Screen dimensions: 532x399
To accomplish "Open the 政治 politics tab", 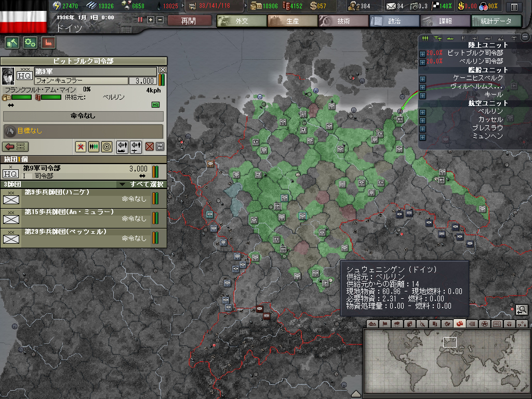I will click(x=394, y=21).
